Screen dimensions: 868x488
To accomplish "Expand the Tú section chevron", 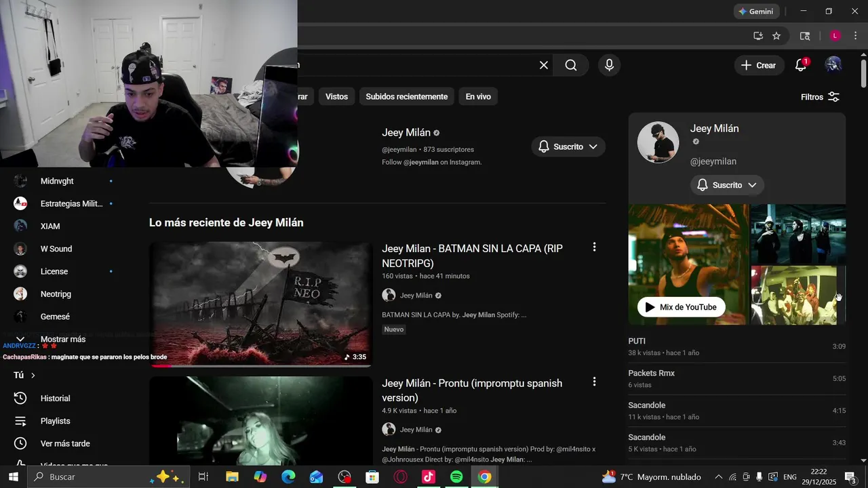I will [33, 375].
